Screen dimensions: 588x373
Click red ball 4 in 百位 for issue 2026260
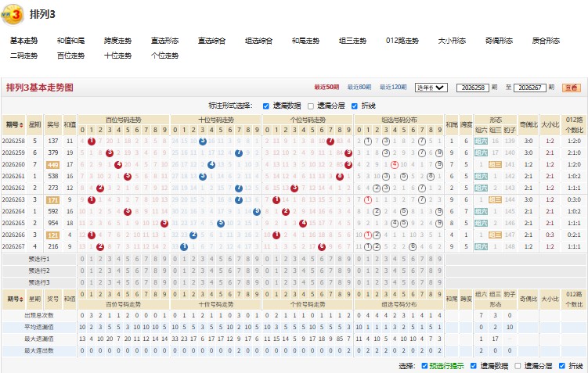[118, 164]
